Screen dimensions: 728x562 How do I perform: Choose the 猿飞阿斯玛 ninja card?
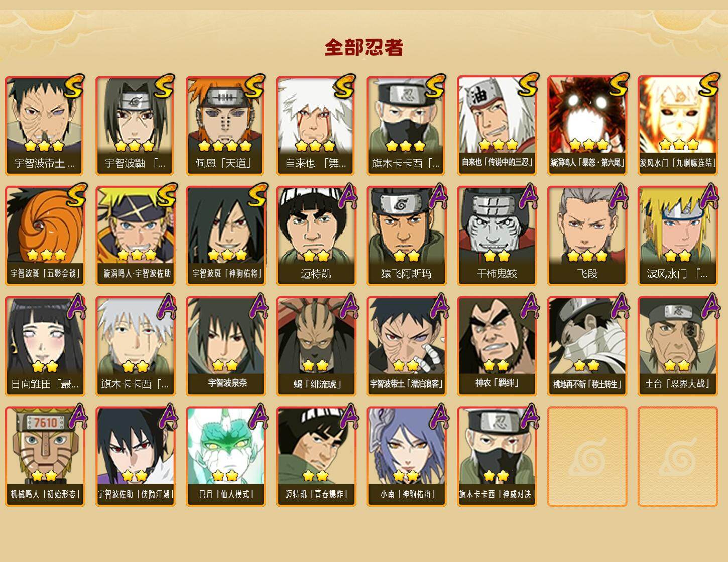pos(406,236)
